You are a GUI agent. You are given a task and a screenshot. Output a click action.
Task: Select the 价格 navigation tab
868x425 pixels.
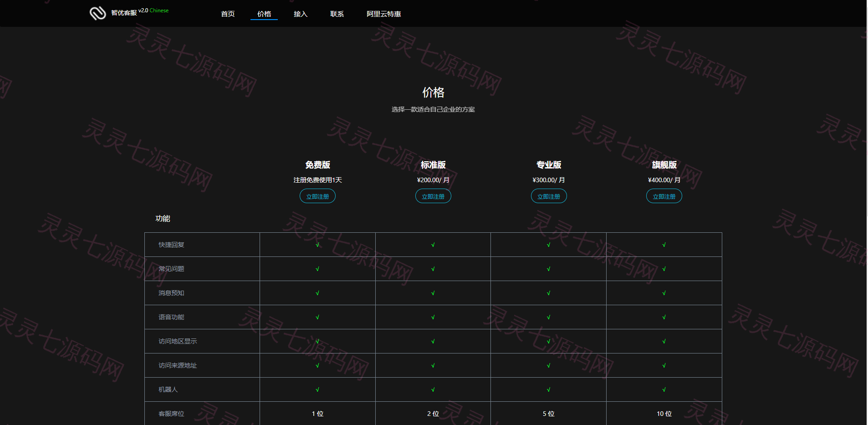click(264, 14)
